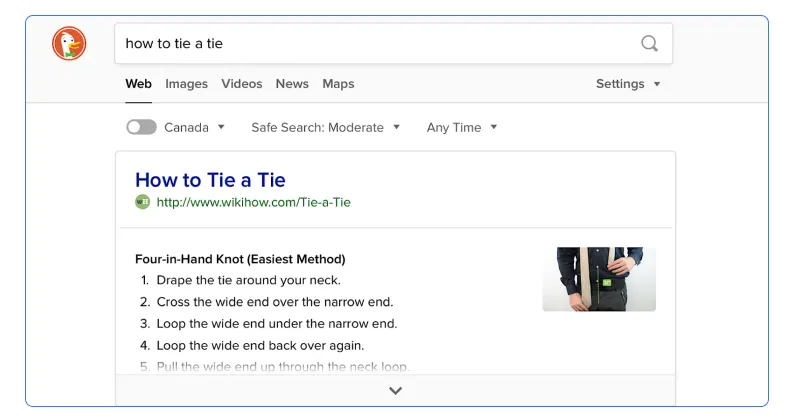Open the Any Time filter dropdown
Screen dimensions: 800x420
coord(462,127)
